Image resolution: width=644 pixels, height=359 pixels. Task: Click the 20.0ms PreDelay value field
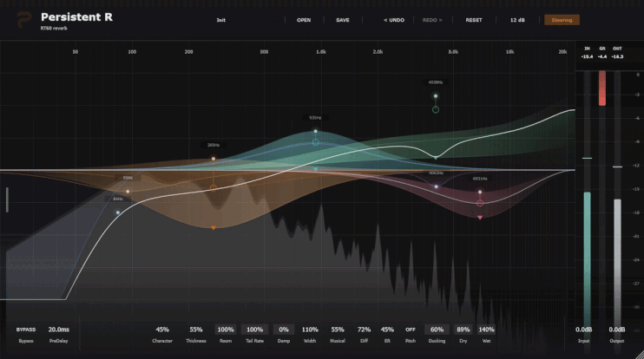59,330
